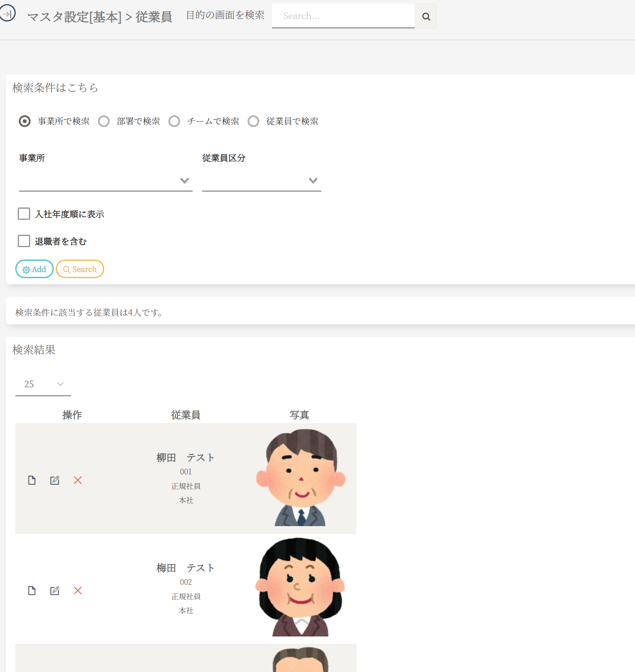Screen dimensions: 635x672
Task: Click the magnifier search icon button
Action: pos(426,17)
